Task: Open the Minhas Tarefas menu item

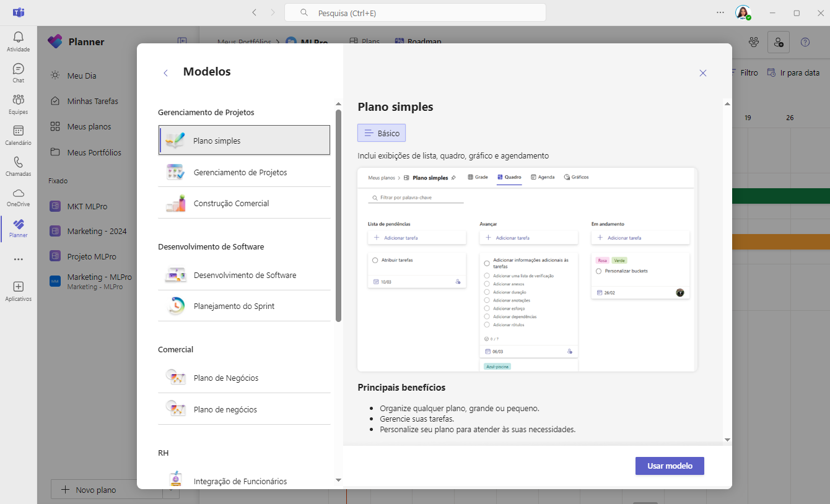Action: [x=93, y=101]
